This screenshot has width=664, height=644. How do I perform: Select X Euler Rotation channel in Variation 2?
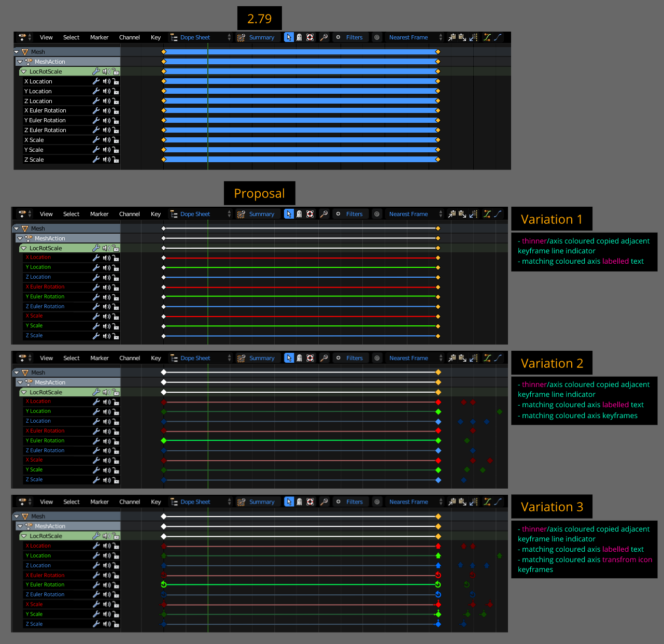pos(45,431)
